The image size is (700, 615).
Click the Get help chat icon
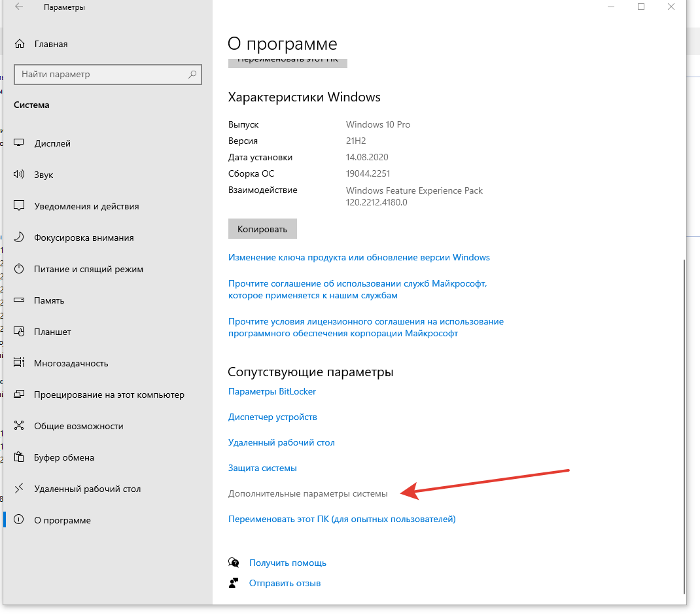[234, 562]
